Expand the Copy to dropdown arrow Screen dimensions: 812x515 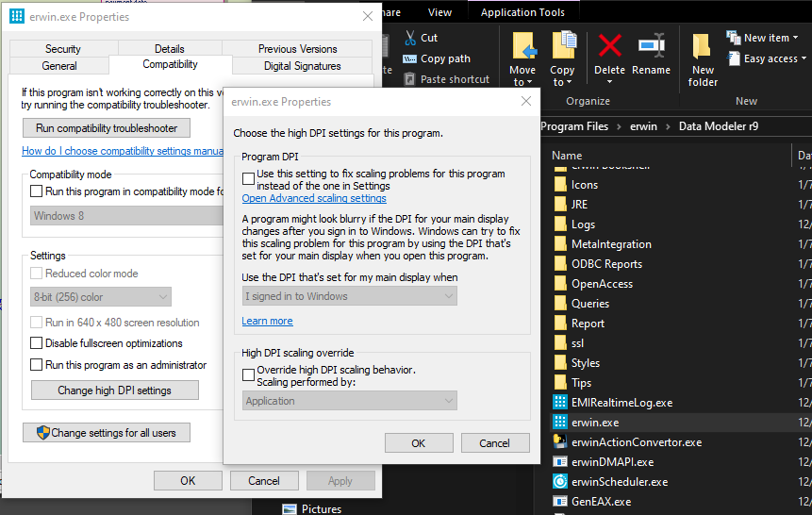(569, 83)
